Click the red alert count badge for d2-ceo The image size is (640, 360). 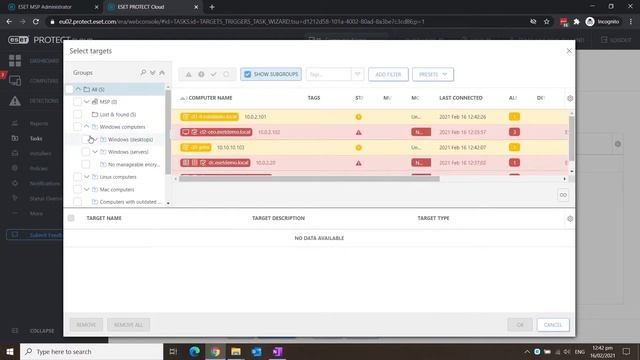514,132
